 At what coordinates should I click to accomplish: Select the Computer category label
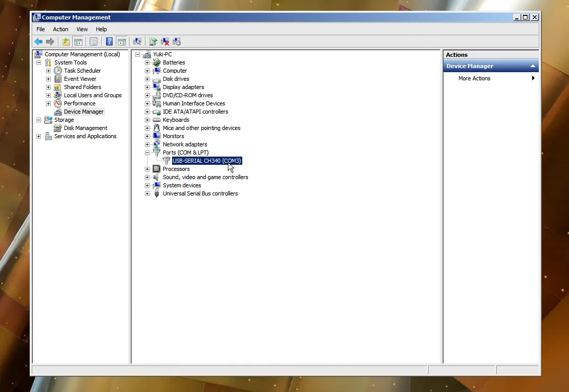(x=175, y=71)
